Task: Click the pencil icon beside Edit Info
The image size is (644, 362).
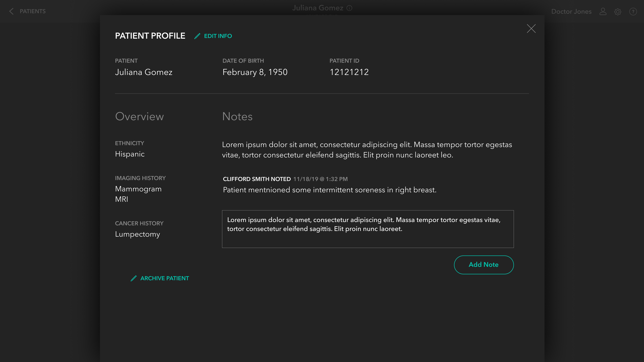Action: click(x=197, y=36)
